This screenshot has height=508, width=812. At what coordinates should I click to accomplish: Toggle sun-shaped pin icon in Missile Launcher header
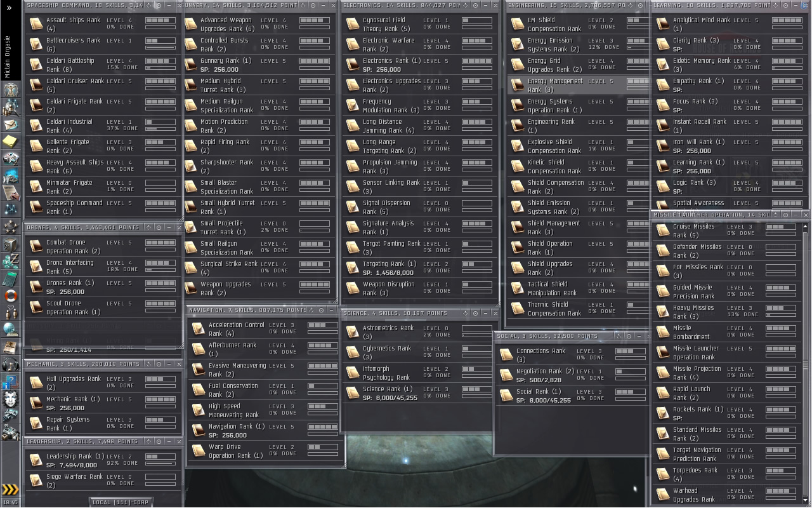776,215
